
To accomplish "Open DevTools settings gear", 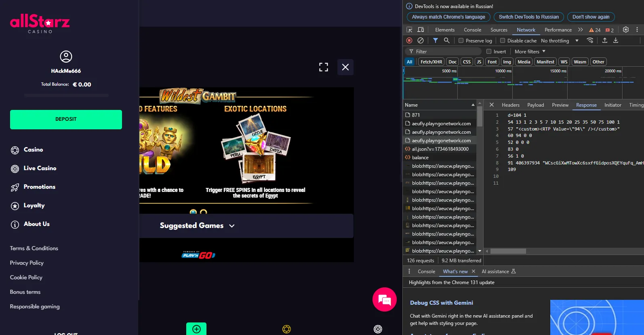I will (x=626, y=29).
